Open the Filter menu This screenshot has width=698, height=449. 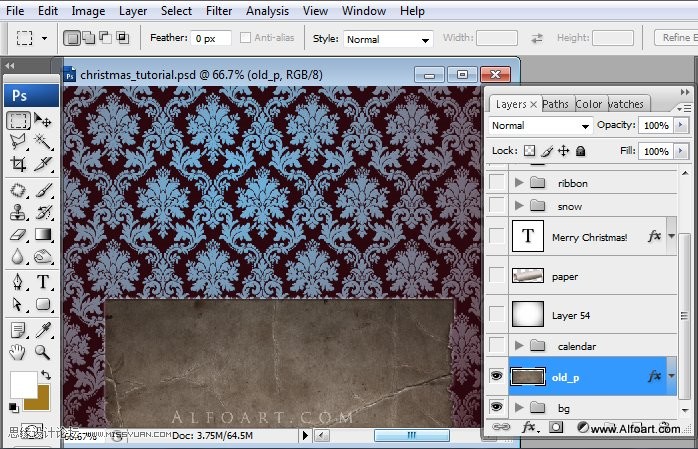coord(220,11)
